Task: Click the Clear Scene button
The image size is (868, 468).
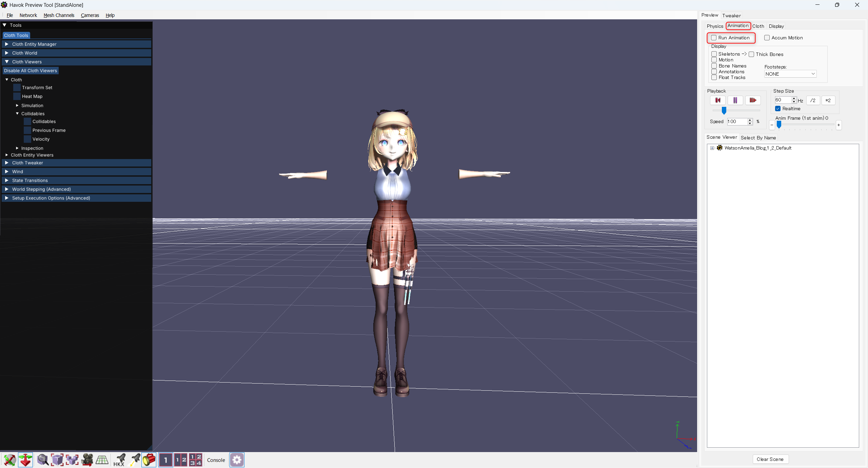Action: (770, 459)
